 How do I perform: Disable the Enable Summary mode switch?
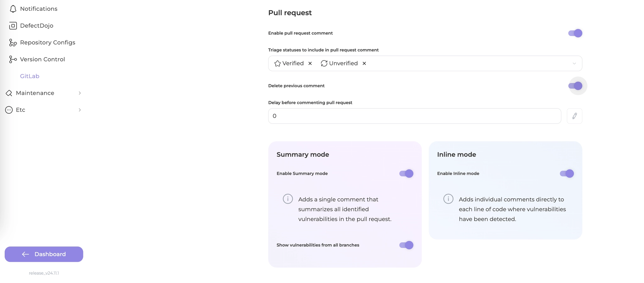tap(406, 174)
